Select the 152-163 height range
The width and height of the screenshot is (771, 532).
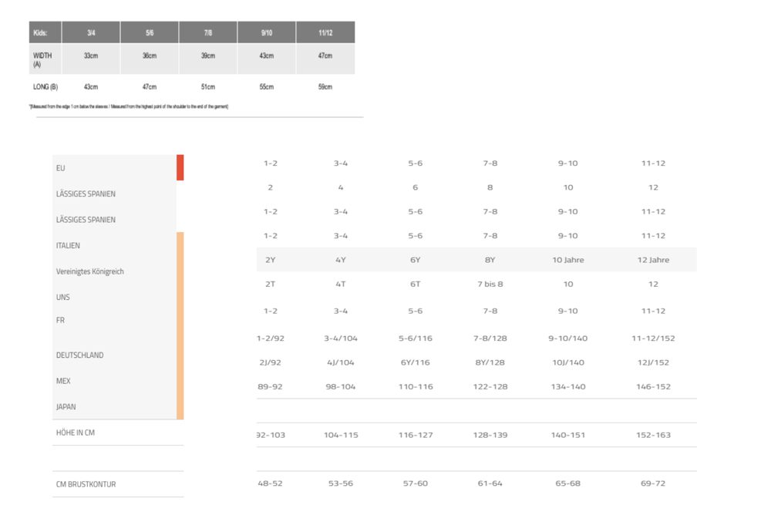(x=653, y=435)
